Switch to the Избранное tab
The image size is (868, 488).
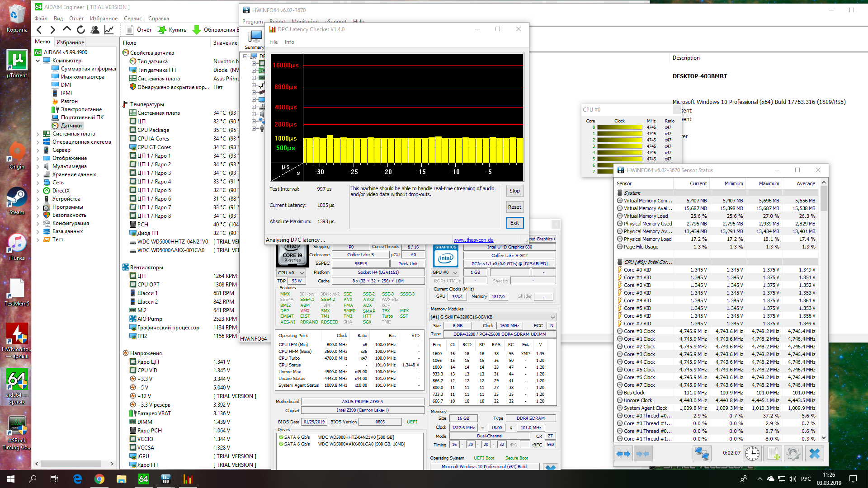click(70, 42)
